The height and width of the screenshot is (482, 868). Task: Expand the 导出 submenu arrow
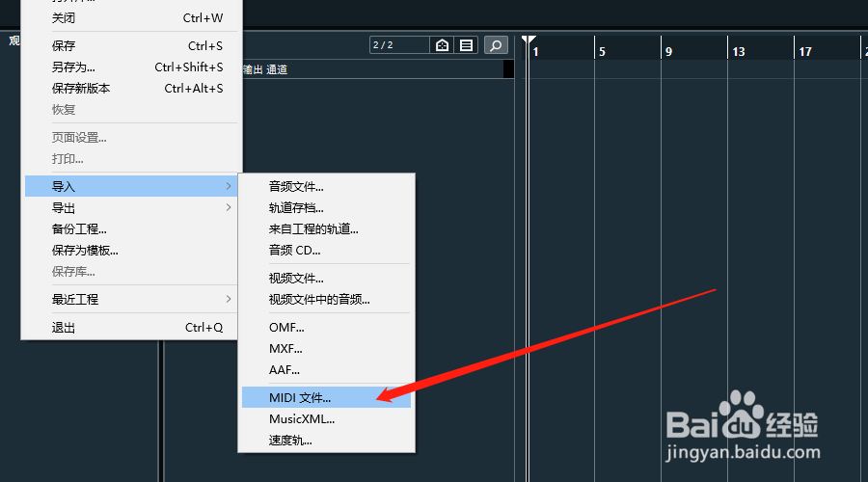[x=229, y=207]
